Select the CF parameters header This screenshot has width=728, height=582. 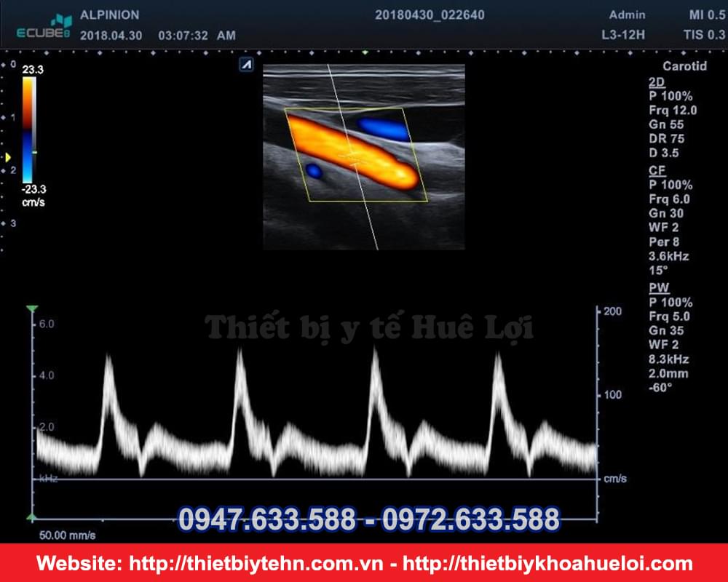coord(656,170)
